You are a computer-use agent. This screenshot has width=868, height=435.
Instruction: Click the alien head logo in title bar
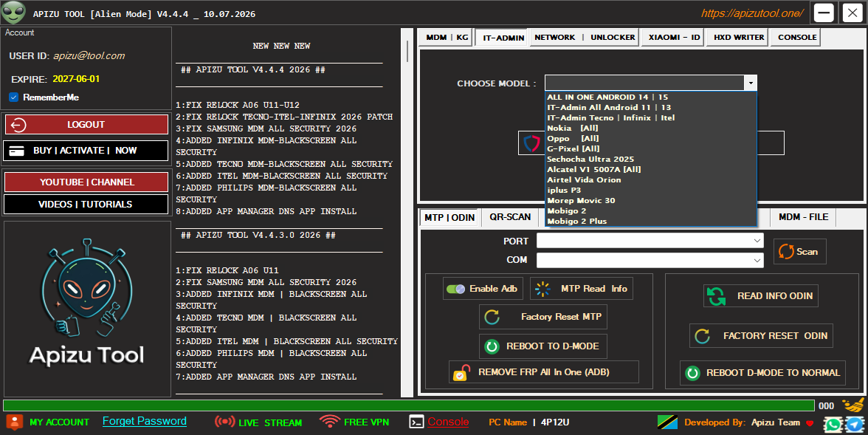pos(13,13)
